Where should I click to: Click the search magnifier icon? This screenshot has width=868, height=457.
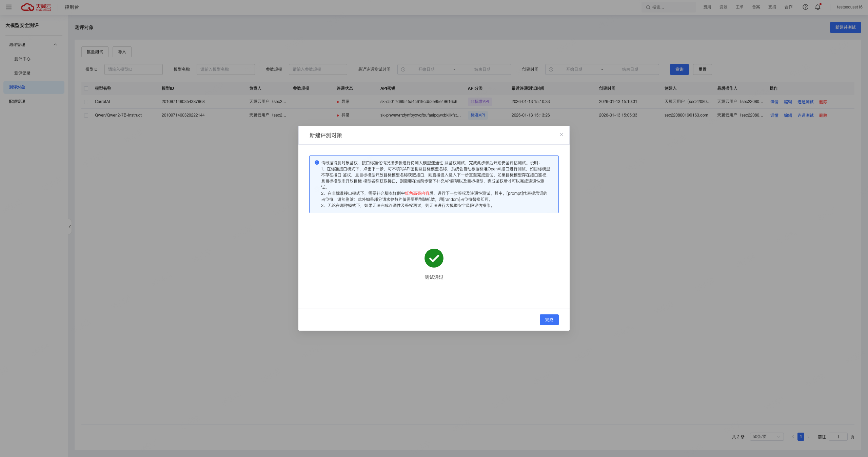(648, 7)
